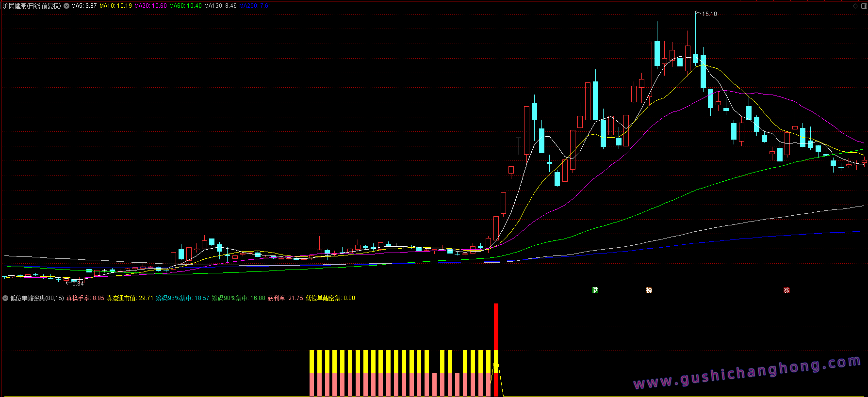Expand the main chart MA indicator dropdown
This screenshot has height=397, width=868.
point(66,6)
